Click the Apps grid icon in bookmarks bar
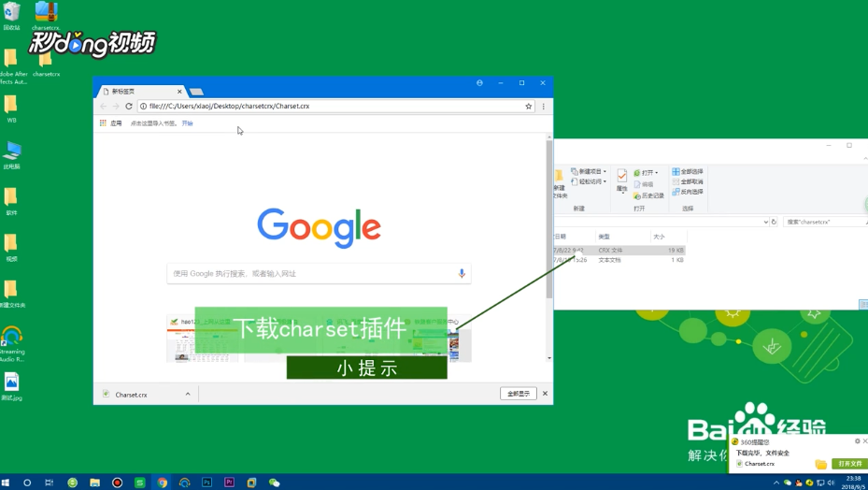This screenshot has height=490, width=868. (103, 123)
